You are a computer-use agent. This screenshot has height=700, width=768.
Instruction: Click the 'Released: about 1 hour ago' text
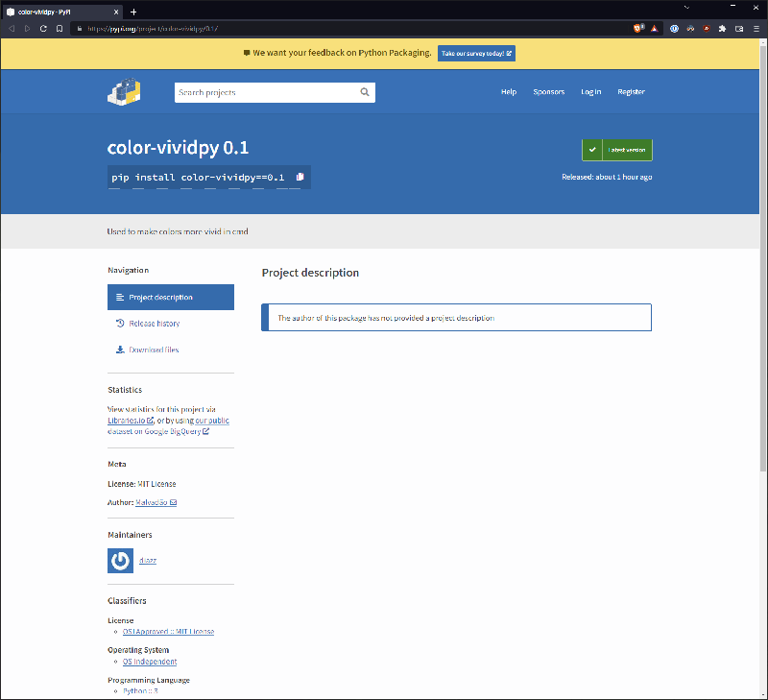click(x=607, y=177)
